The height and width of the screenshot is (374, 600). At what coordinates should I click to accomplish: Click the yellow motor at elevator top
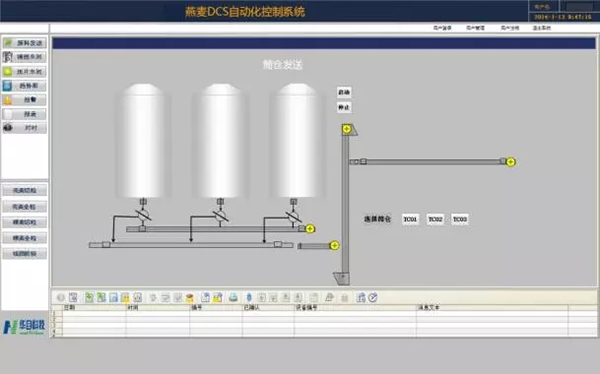click(347, 129)
